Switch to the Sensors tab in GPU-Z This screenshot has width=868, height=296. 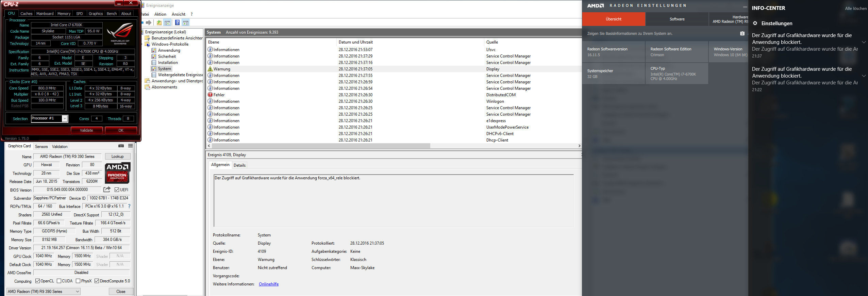41,147
